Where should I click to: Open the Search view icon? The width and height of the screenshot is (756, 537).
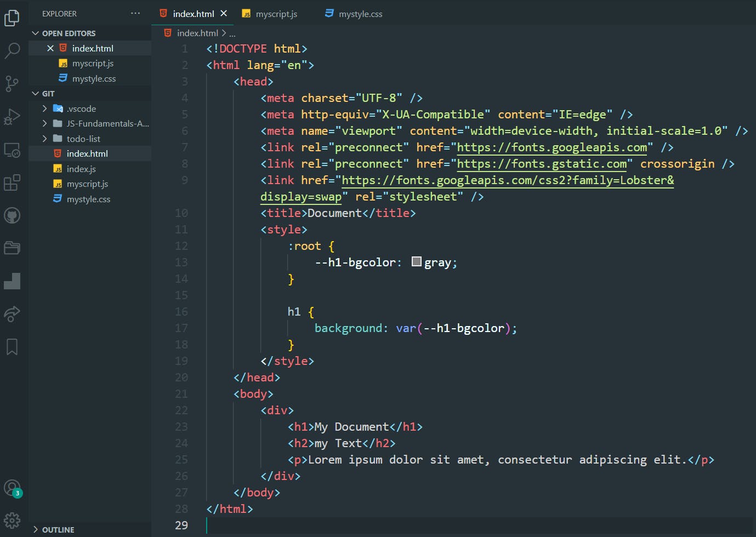click(x=12, y=50)
